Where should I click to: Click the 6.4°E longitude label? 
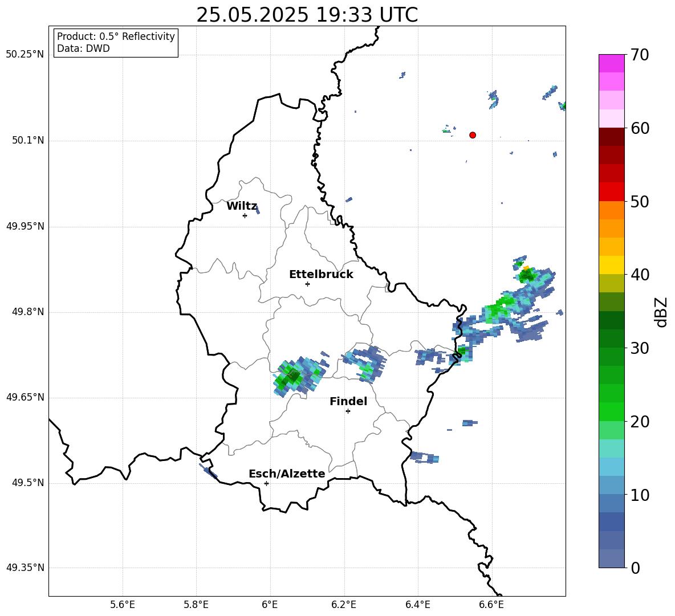(417, 605)
